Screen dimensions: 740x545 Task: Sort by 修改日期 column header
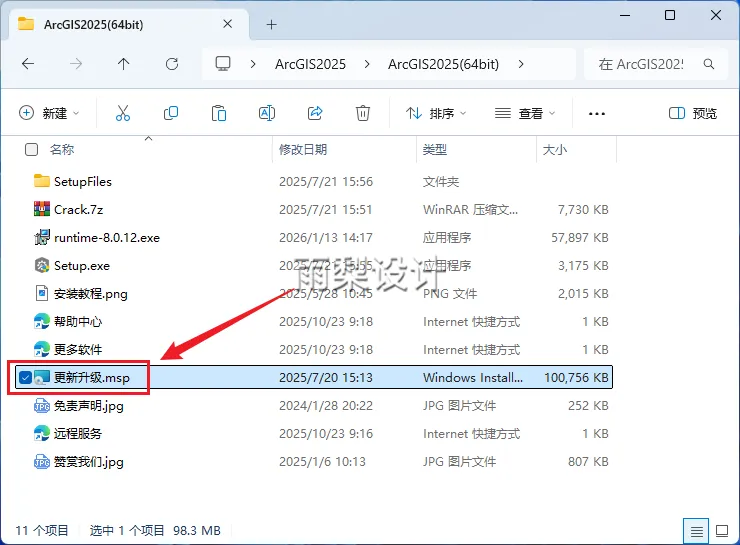click(303, 150)
